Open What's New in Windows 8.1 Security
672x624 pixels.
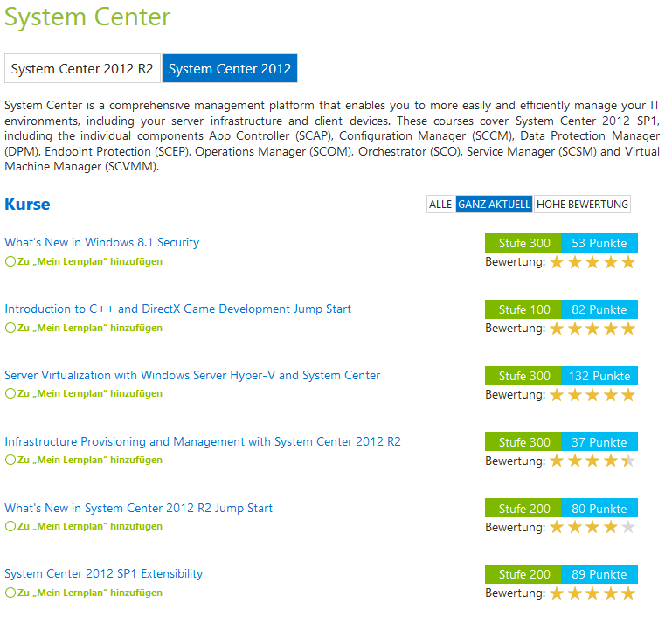click(x=102, y=242)
